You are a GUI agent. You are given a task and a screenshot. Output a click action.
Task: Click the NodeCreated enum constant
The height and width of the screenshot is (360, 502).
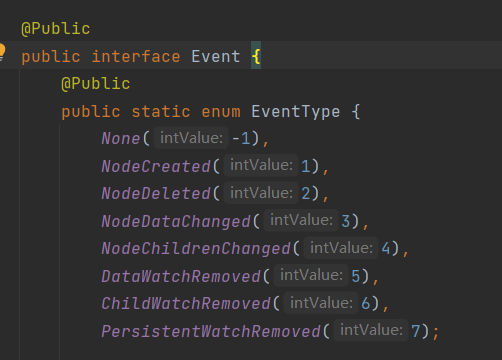pos(156,166)
